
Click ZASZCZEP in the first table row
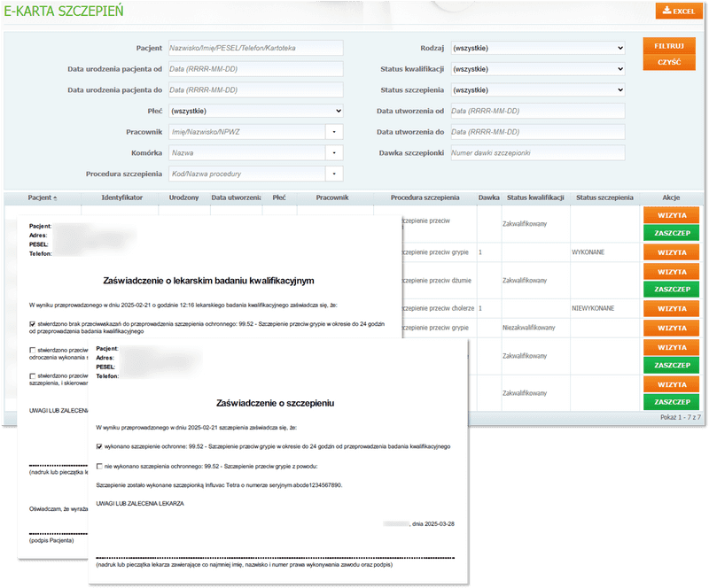pos(672,233)
